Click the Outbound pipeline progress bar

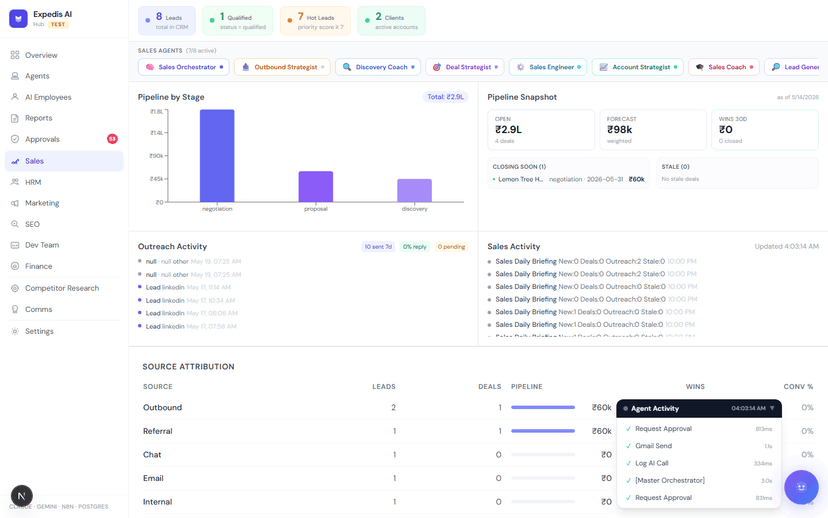[x=543, y=408]
